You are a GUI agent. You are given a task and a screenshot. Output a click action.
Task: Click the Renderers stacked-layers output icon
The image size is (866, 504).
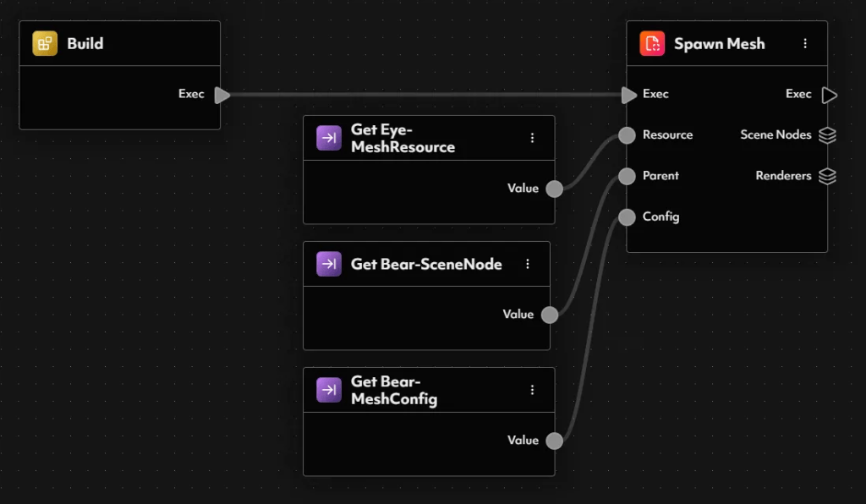point(827,176)
